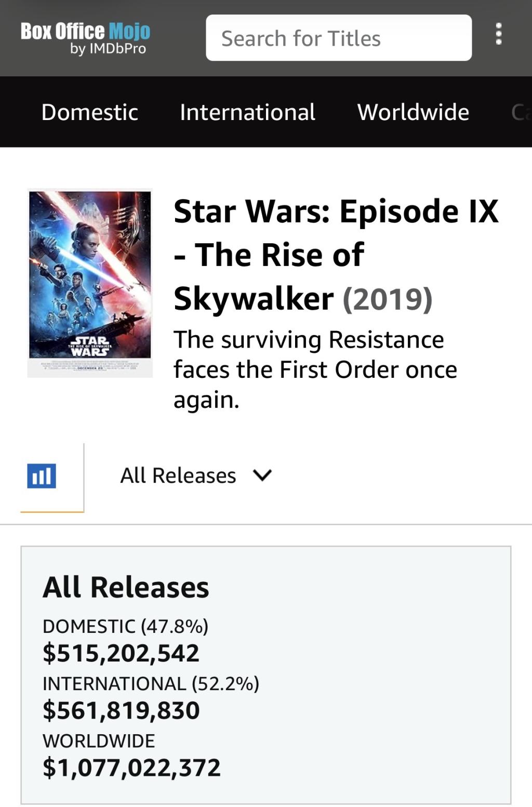Switch to the Worldwide navigation item
The image size is (532, 807).
point(413,112)
